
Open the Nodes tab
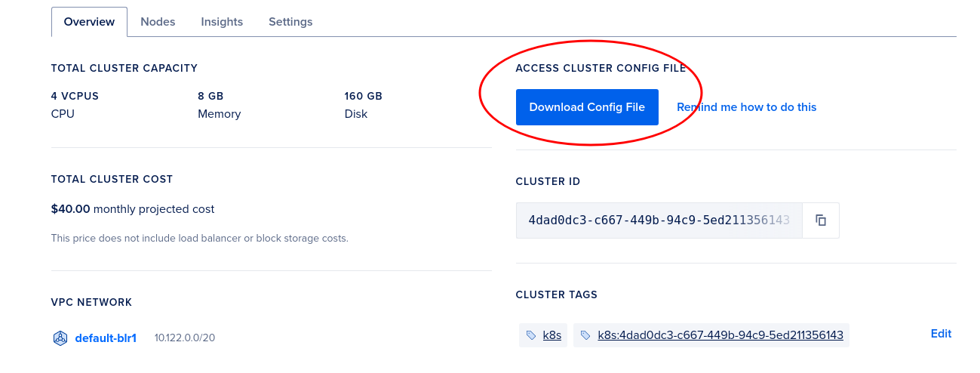(x=158, y=22)
